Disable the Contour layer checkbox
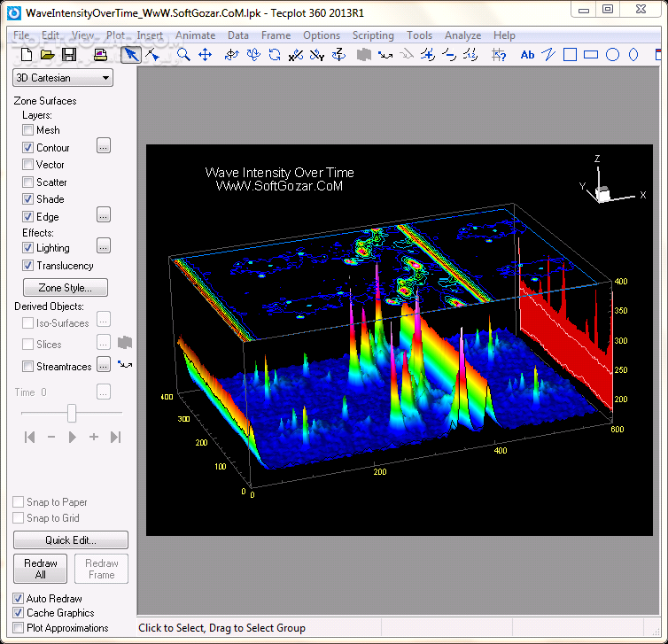Image resolution: width=668 pixels, height=644 pixels. (x=27, y=147)
